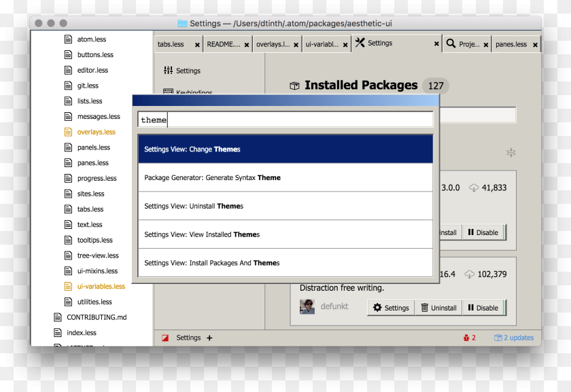Click the defunkt author avatar

(307, 306)
